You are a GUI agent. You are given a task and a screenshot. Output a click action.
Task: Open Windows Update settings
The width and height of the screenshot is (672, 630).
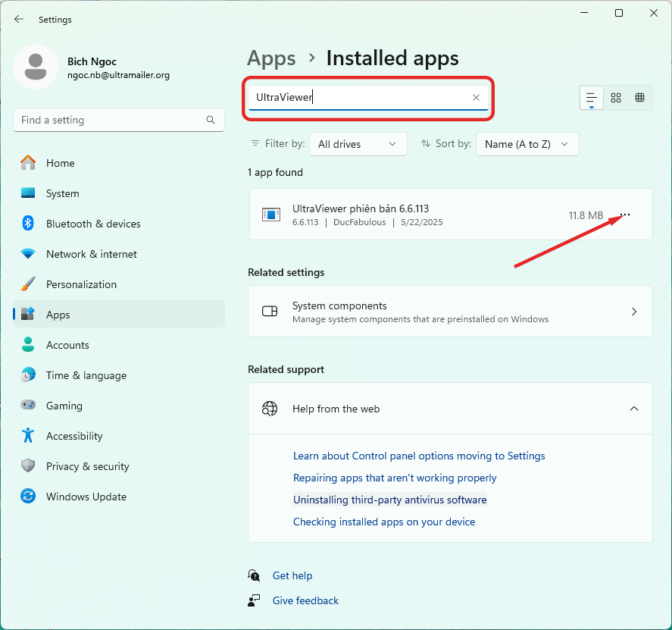(x=86, y=497)
